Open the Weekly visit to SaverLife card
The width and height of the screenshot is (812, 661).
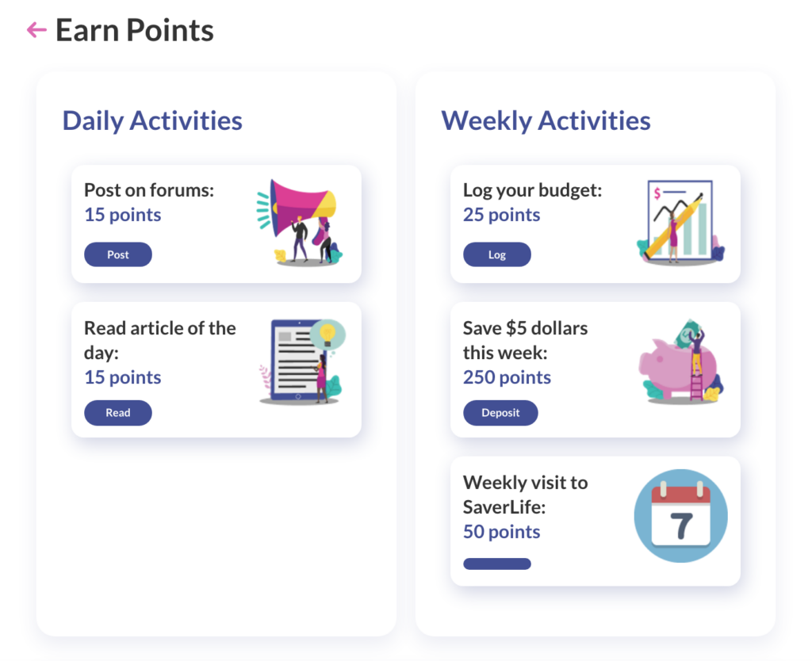(596, 522)
